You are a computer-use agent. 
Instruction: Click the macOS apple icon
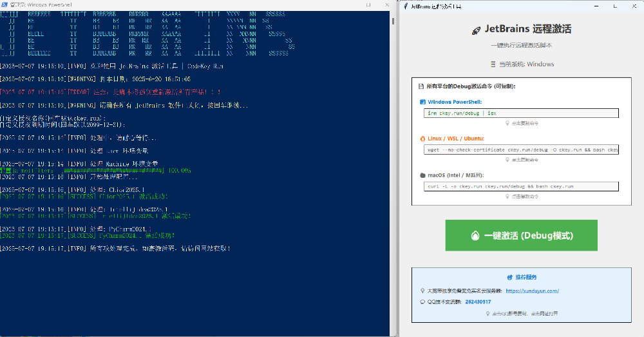(422, 175)
